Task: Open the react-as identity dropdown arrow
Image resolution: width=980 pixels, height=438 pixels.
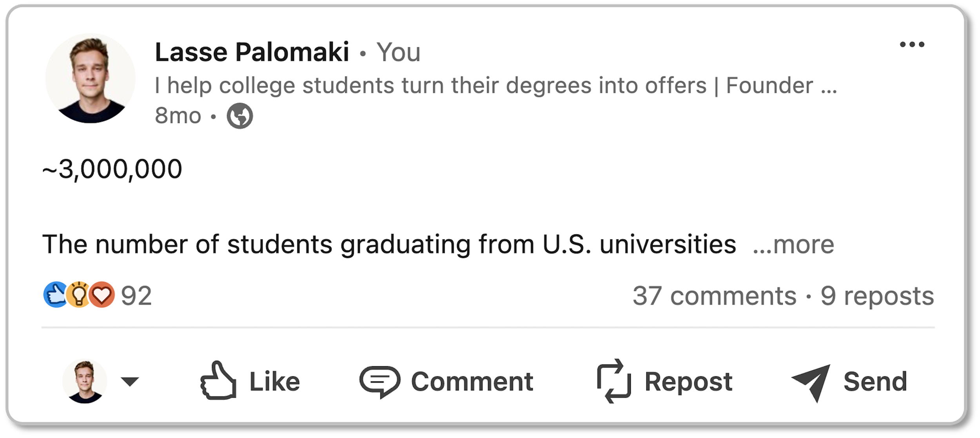Action: (130, 381)
